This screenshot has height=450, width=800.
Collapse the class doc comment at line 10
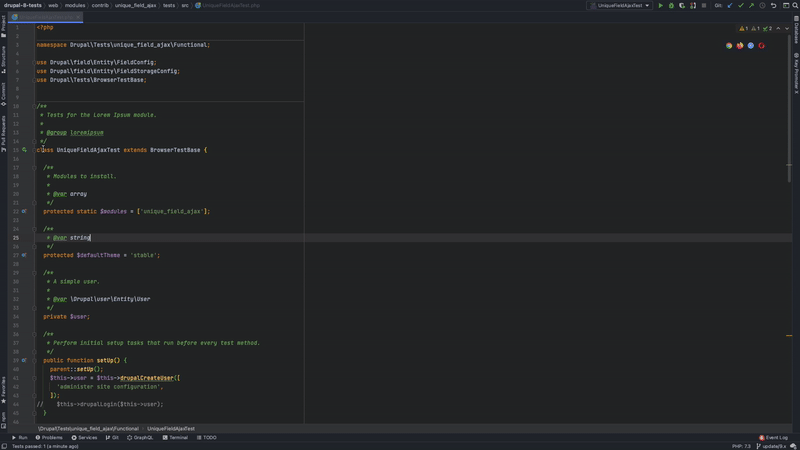[34, 106]
